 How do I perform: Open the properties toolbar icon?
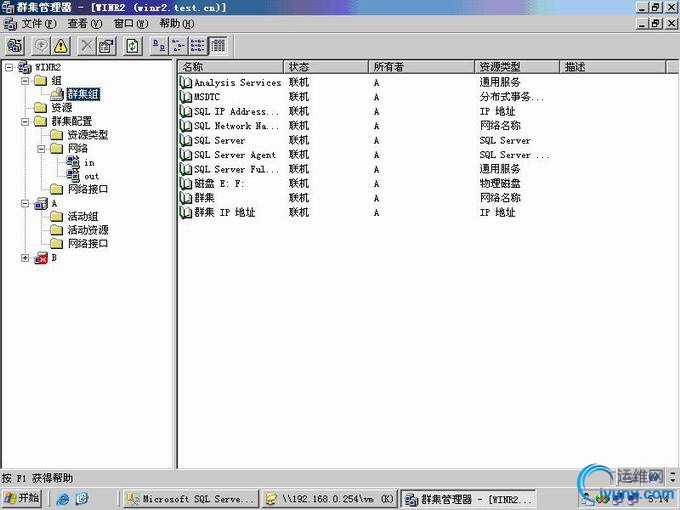(107, 46)
